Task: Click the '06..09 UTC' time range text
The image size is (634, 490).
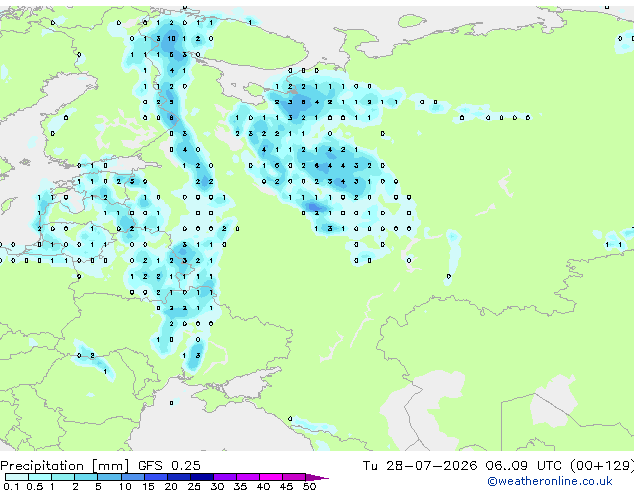Action: [x=523, y=466]
